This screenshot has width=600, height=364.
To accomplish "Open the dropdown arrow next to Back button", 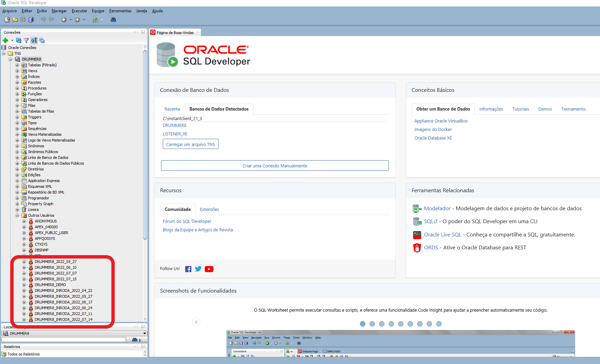I will click(71, 20).
